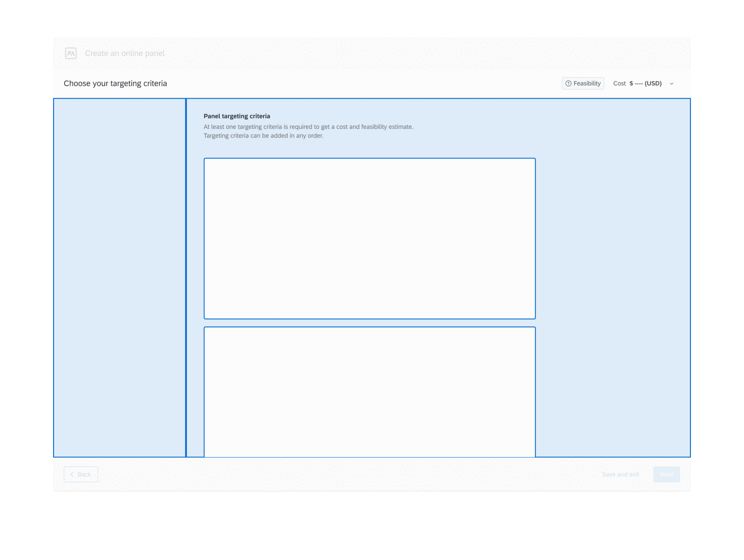Click 'Targeting criteria can be added in any order'
The image size is (744, 560).
coord(263,136)
